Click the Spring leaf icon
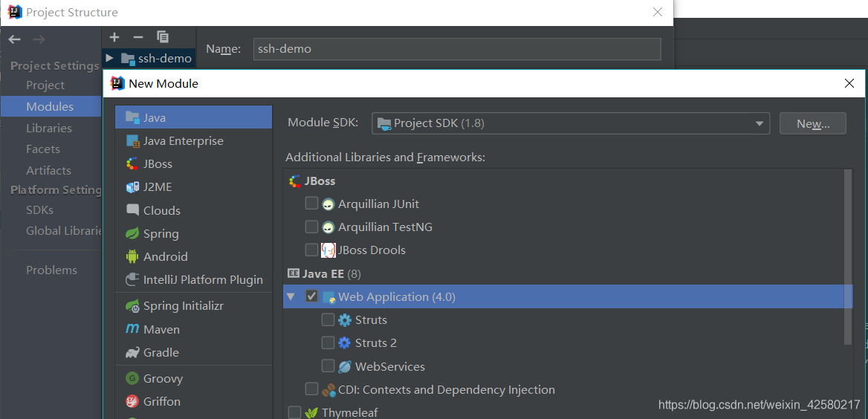 click(x=132, y=233)
